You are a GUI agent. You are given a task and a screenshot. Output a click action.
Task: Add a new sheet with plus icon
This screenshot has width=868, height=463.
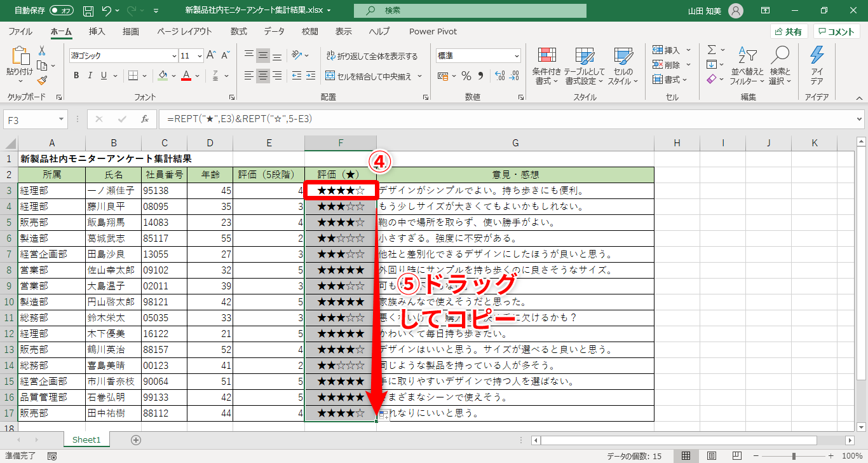pyautogui.click(x=135, y=439)
